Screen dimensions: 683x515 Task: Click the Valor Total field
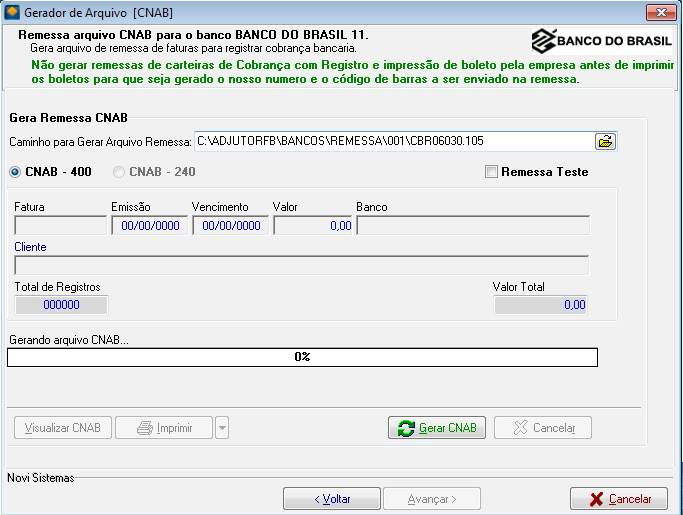540,305
